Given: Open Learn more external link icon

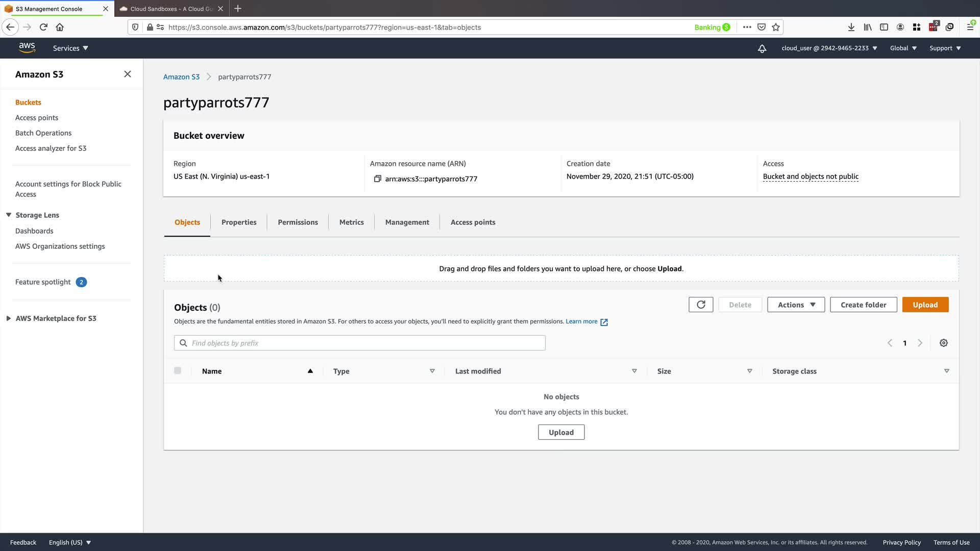Looking at the screenshot, I should click(604, 322).
